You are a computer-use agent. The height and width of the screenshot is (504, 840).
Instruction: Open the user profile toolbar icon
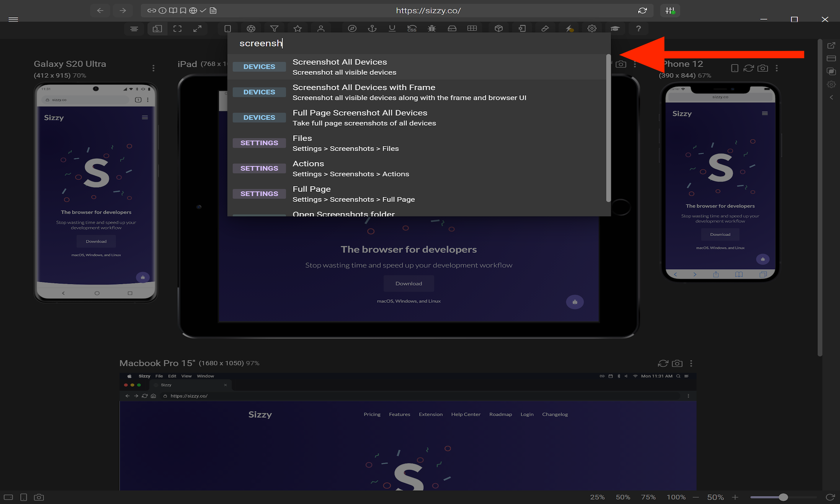point(321,29)
